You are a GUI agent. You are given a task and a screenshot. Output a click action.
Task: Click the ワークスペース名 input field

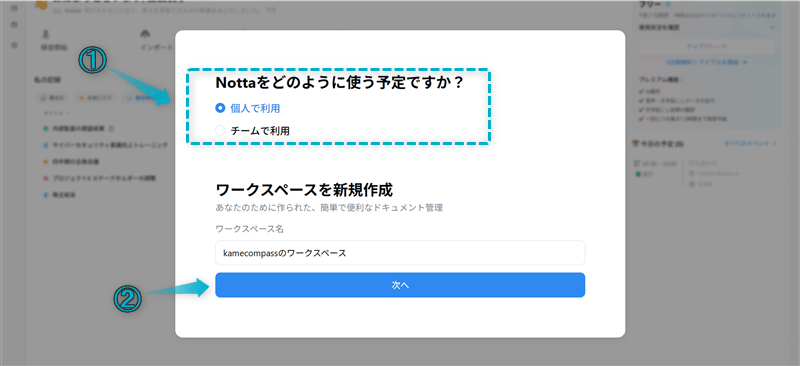tap(400, 253)
